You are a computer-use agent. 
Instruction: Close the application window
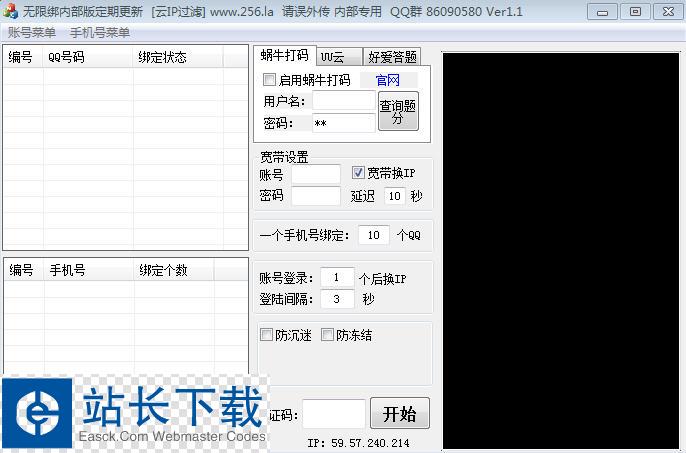coord(668,12)
